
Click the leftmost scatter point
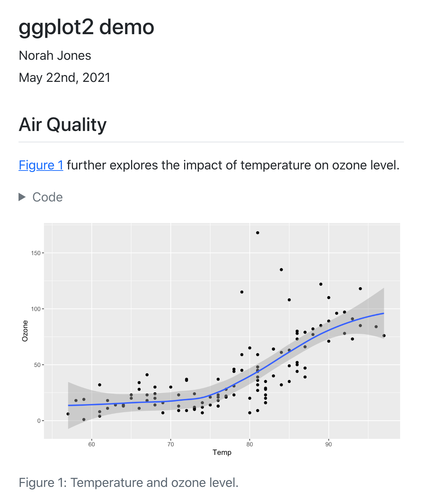pyautogui.click(x=68, y=414)
